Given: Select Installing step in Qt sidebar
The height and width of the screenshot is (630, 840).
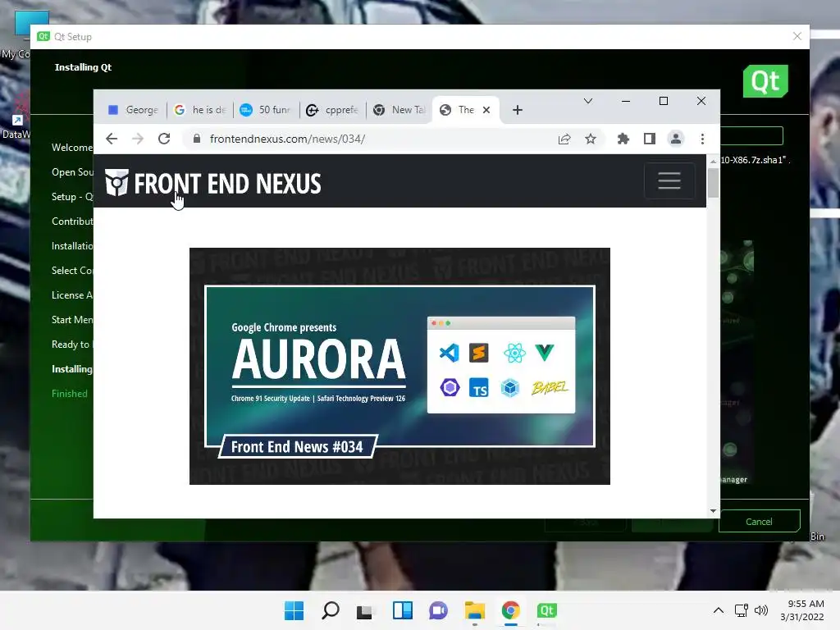Looking at the screenshot, I should tap(72, 368).
